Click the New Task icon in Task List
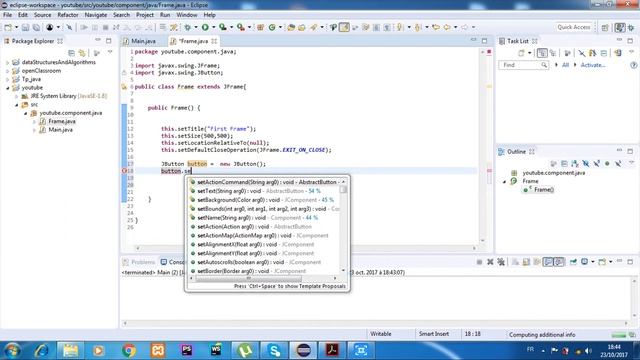The image size is (640, 360). click(x=521, y=53)
